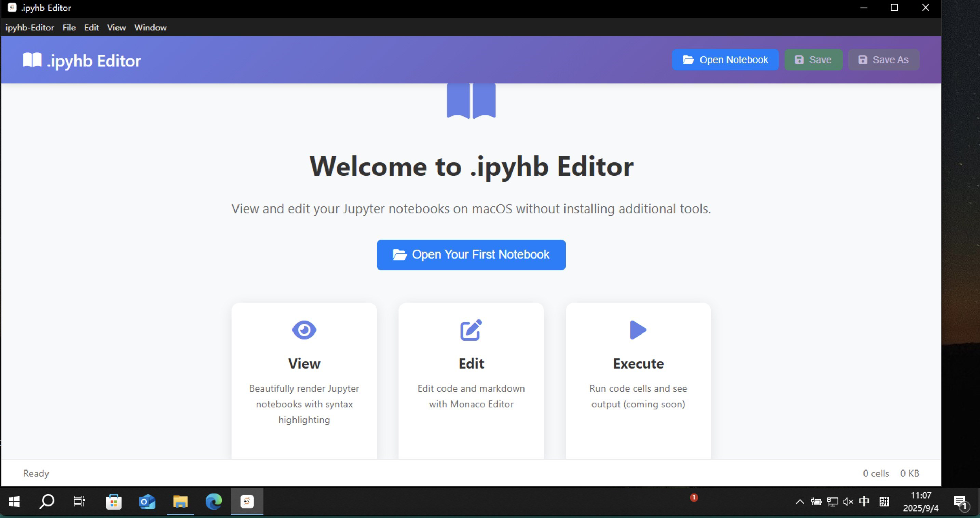Image resolution: width=980 pixels, height=518 pixels.
Task: Click Open Your First Notebook
Action: [471, 255]
